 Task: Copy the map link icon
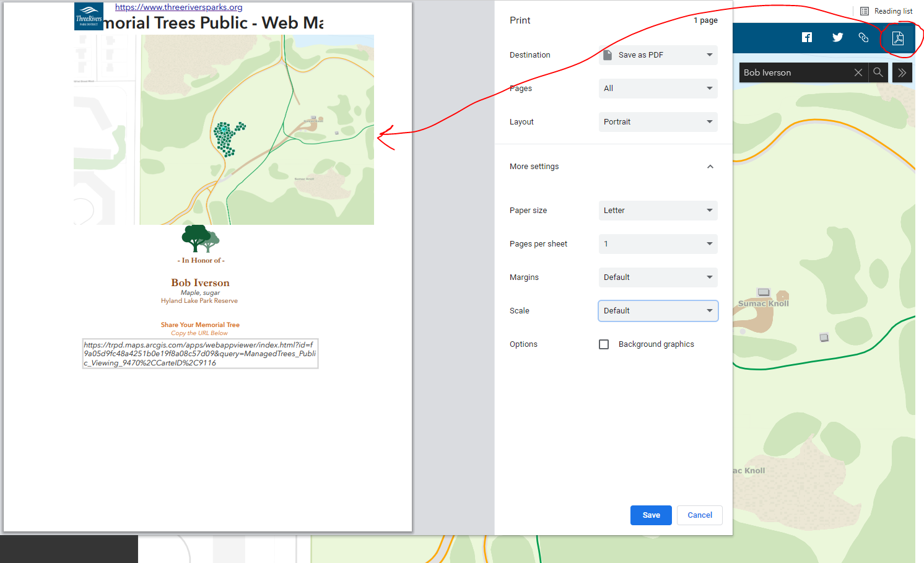coord(863,37)
